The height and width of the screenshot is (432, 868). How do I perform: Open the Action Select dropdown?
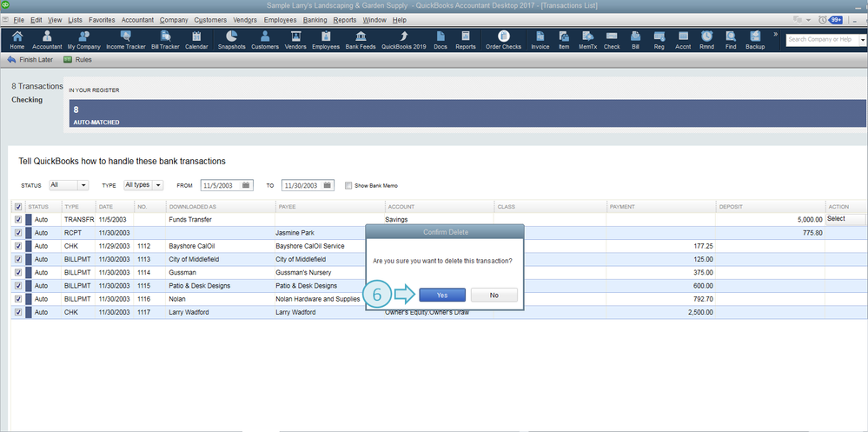point(845,219)
